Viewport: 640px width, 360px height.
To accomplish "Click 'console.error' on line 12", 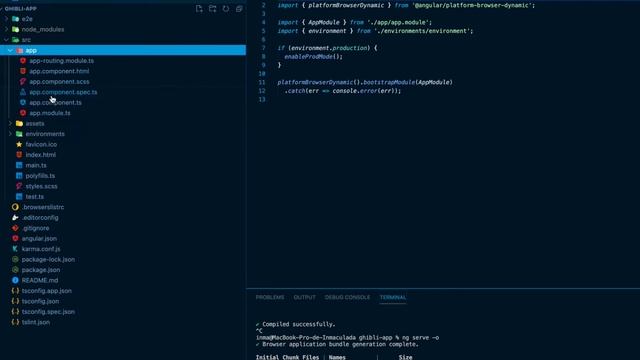I will [x=355, y=91].
